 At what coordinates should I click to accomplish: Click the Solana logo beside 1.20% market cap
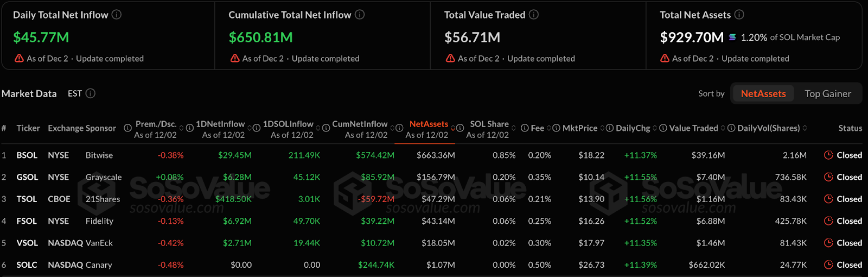(x=732, y=37)
